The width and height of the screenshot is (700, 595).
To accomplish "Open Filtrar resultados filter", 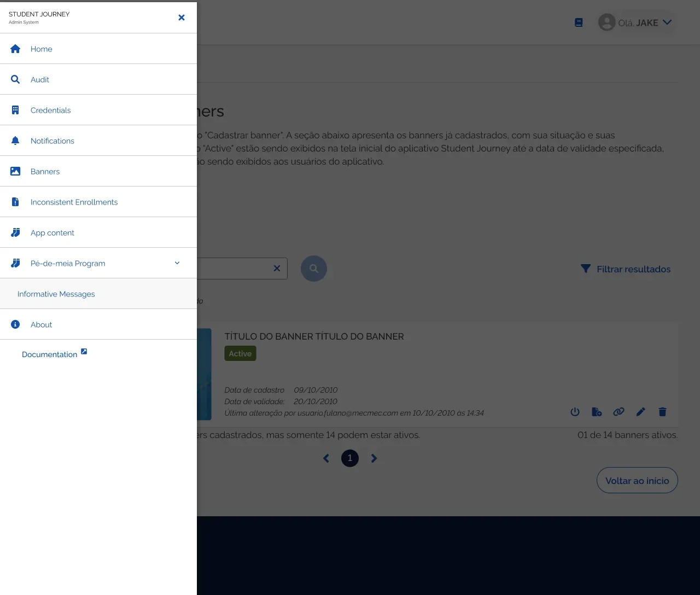I will pyautogui.click(x=626, y=269).
